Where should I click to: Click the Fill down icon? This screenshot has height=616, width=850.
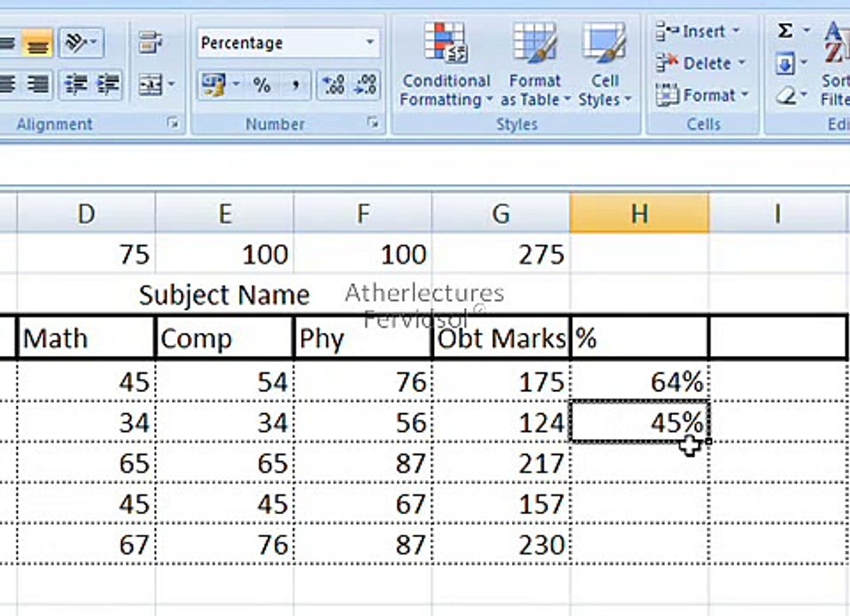pos(785,64)
